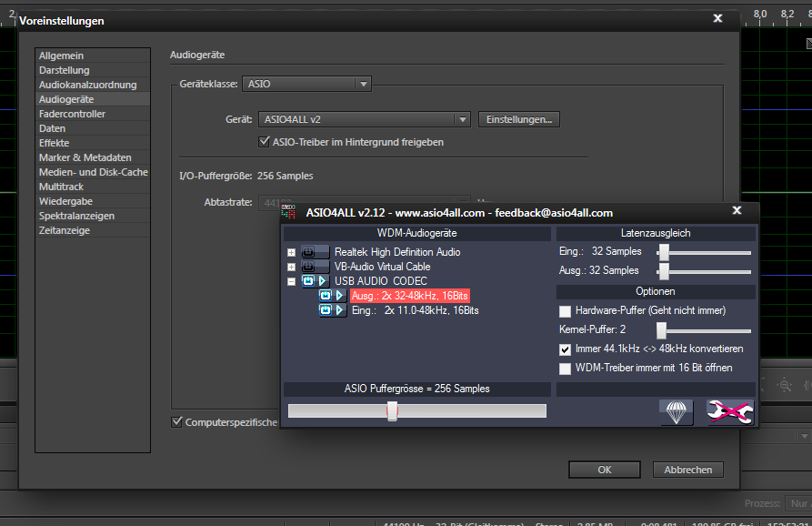Uncheck Immer 44.1kHz <-> 48kHz konvertieren
Screen dimensions: 812x526
click(565, 349)
